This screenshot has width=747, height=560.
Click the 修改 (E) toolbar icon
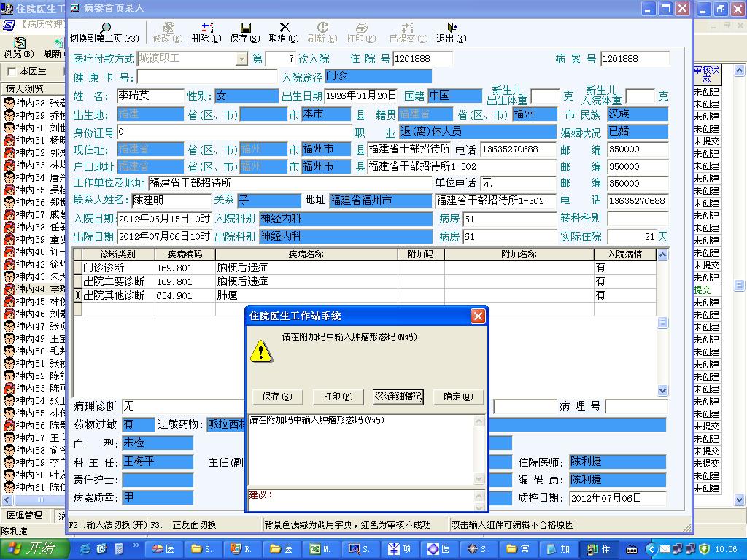click(x=169, y=28)
